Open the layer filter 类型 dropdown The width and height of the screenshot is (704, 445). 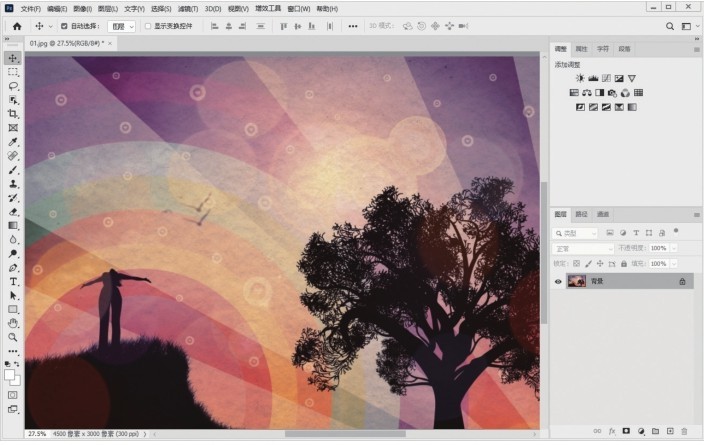575,233
